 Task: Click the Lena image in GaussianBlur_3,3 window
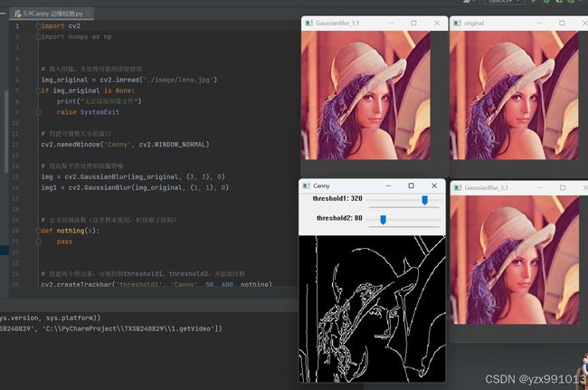point(515,260)
